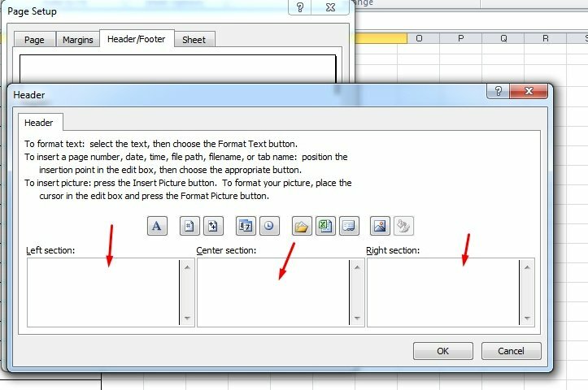Place cursor in Right section box

tap(442, 292)
